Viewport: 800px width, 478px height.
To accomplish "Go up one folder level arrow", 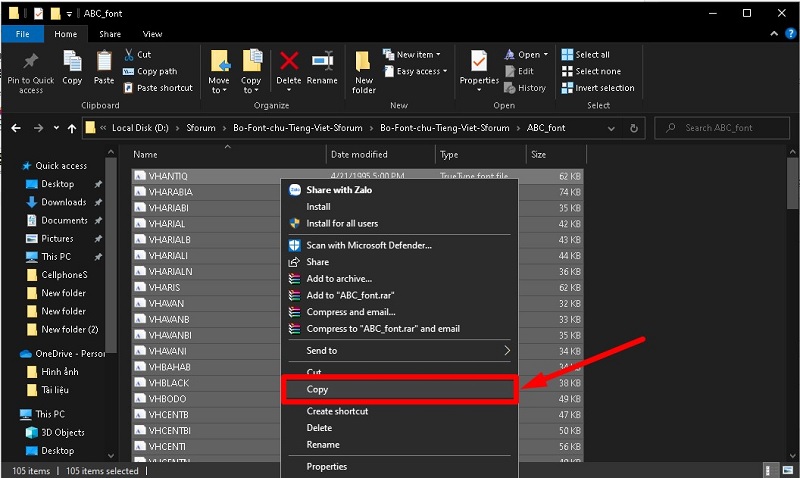I will coord(72,128).
